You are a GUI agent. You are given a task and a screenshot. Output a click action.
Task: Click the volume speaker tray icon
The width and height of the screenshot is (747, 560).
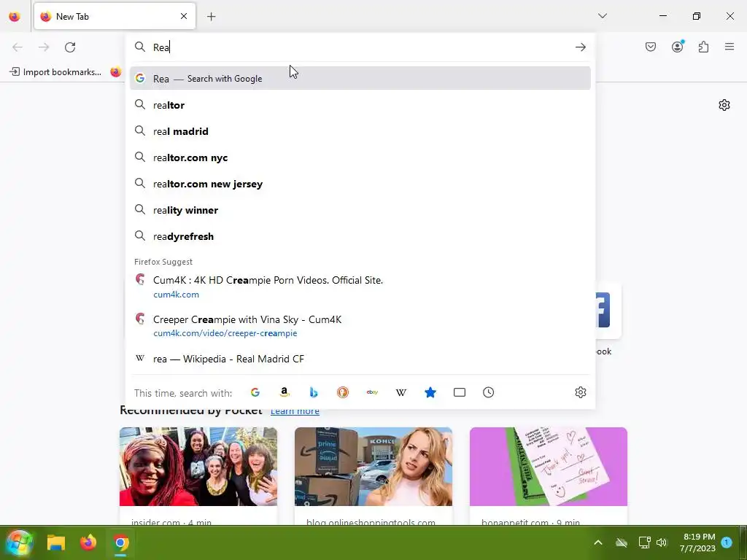662,542
